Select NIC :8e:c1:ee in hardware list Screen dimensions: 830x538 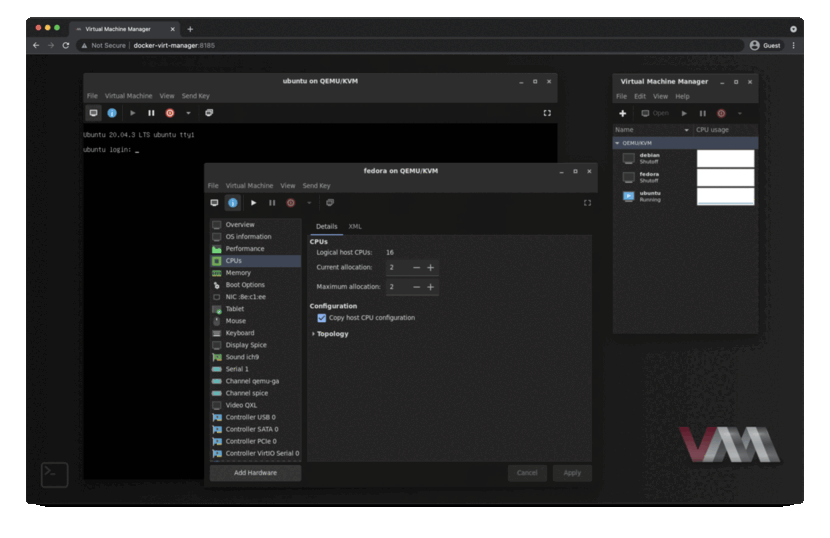pos(256,297)
